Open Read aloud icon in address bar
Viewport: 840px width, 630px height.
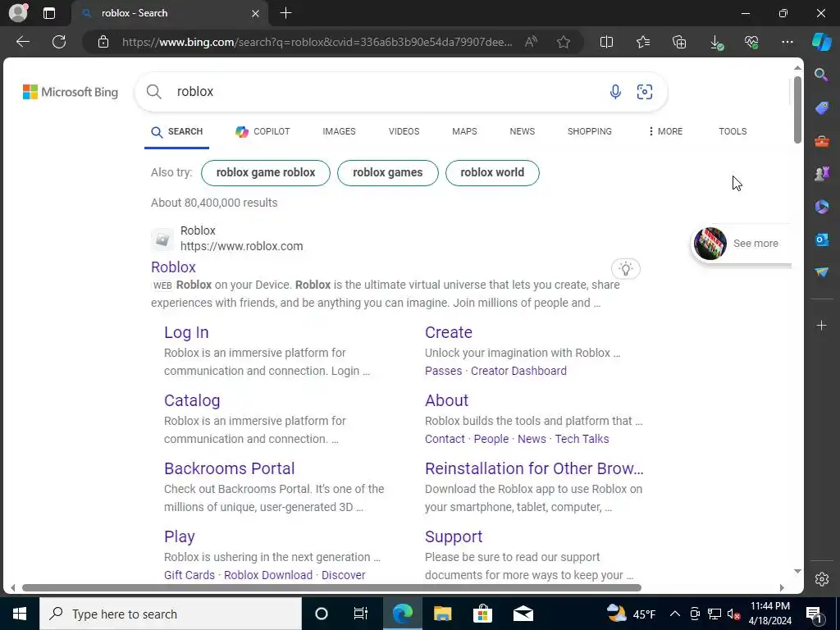(x=531, y=42)
